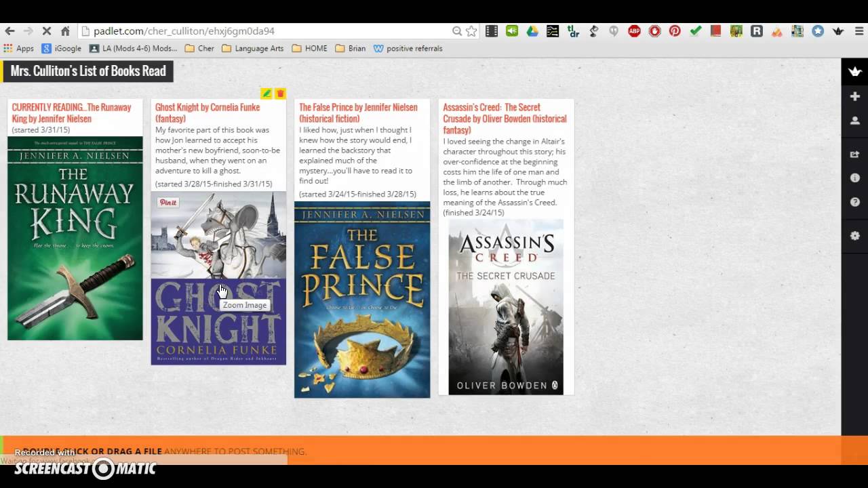Click the Padlet logo in the sidebar

855,71
